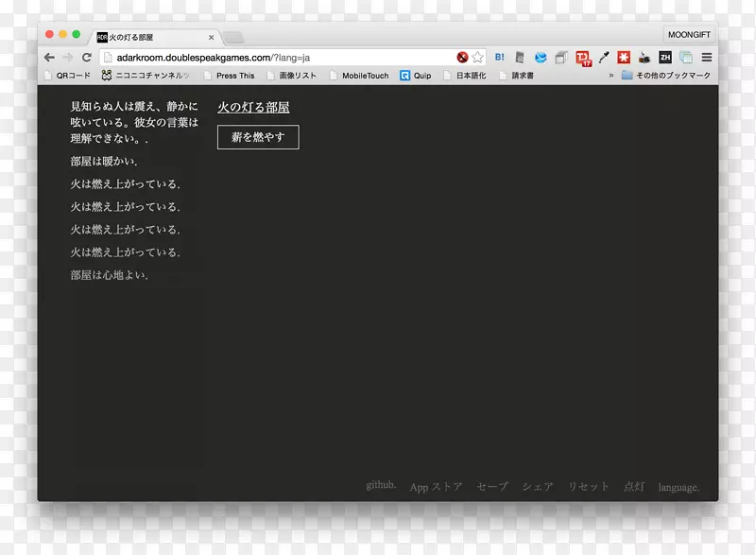The height and width of the screenshot is (555, 756).
Task: Expand hidden bookmarks via the » chevron
Action: pos(610,75)
